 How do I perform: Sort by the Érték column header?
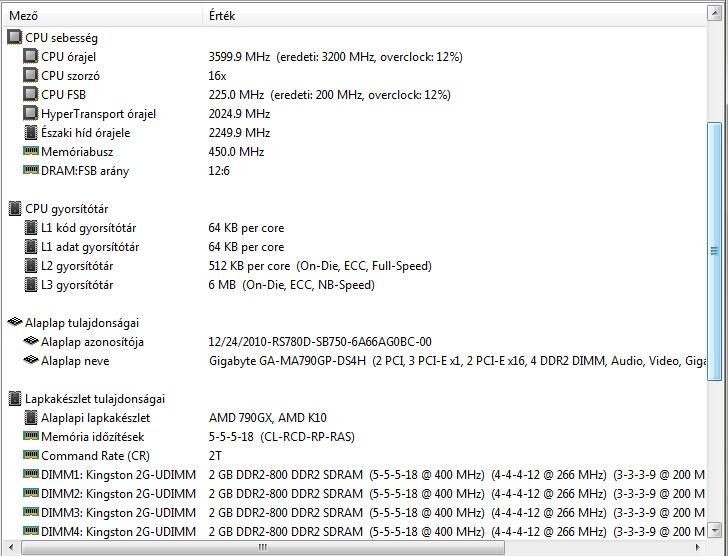click(455, 16)
